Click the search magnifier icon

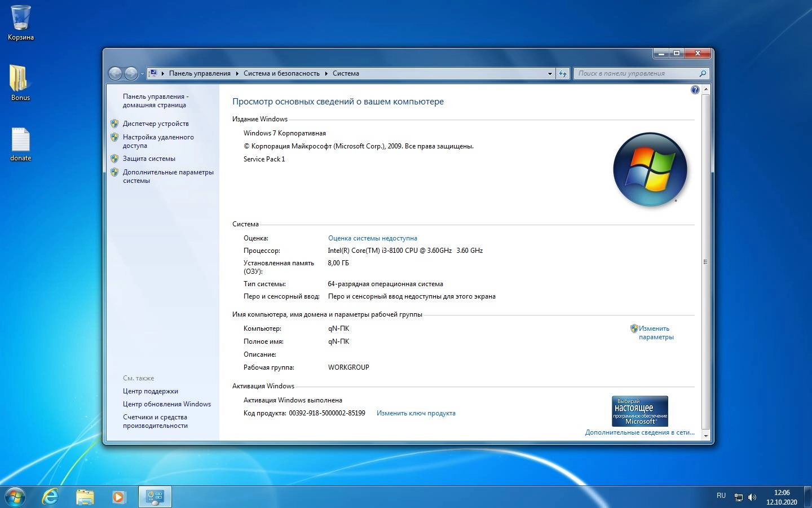pyautogui.click(x=703, y=73)
